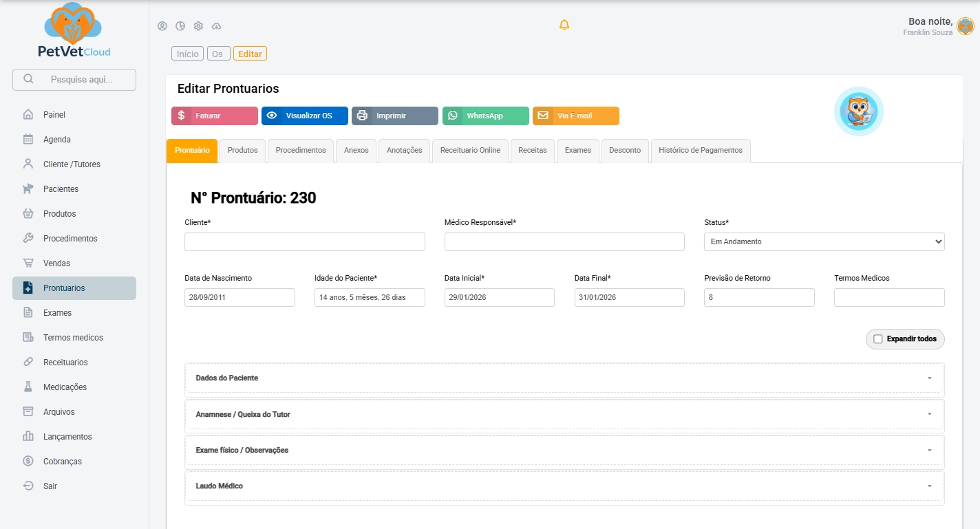The image size is (980, 529).
Task: Open the settings gear icon in top toolbar
Action: [198, 26]
